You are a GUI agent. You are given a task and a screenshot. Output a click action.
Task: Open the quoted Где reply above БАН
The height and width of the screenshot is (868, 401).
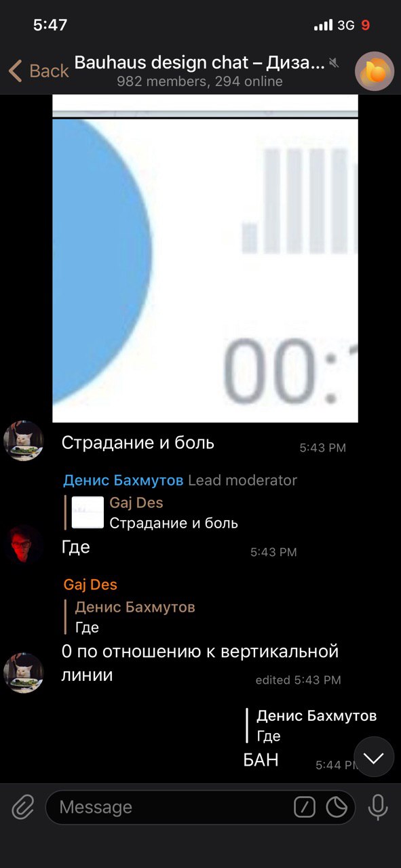tap(311, 726)
